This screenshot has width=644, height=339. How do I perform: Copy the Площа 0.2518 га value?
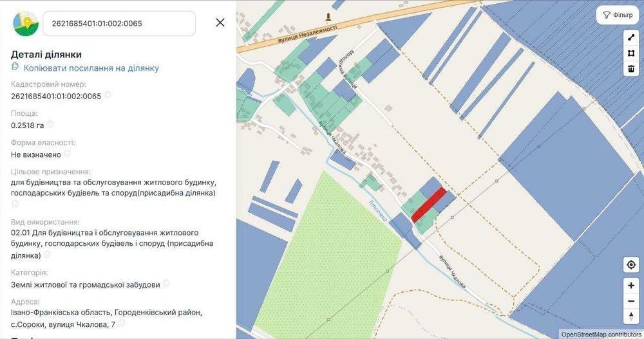(50, 124)
